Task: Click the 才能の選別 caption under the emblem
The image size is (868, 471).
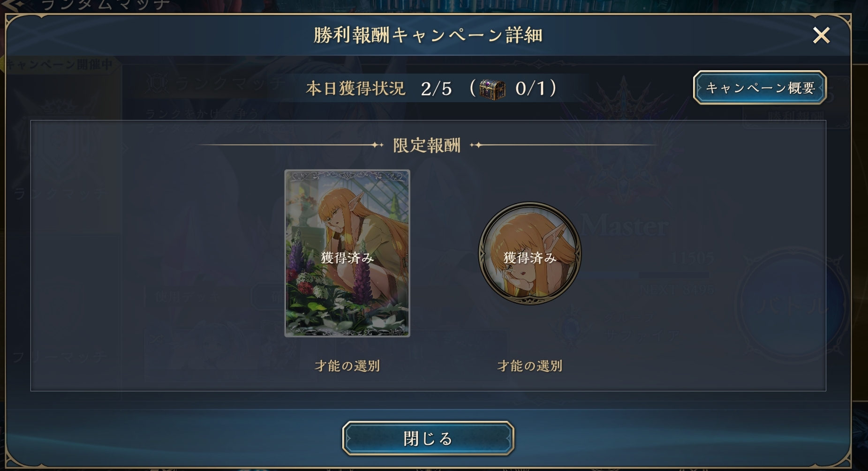Action: coord(529,366)
